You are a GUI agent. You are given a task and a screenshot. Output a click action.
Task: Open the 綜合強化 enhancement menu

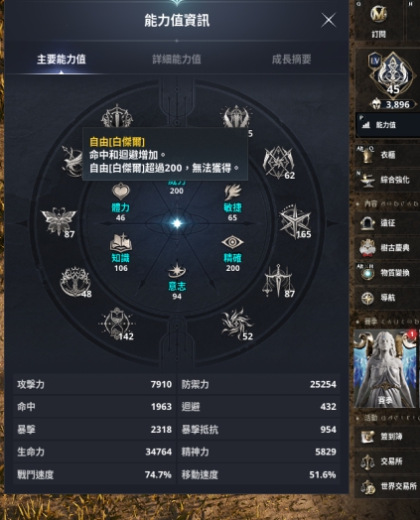click(x=387, y=180)
